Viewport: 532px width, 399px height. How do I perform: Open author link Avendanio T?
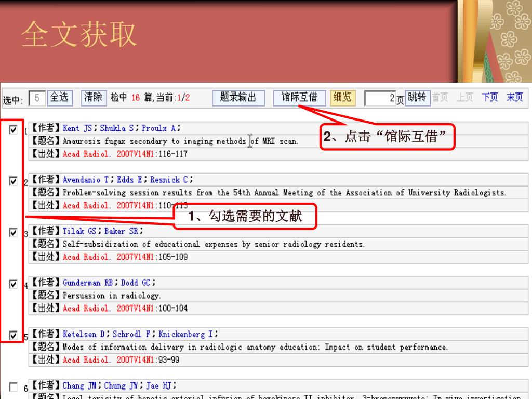coord(86,180)
